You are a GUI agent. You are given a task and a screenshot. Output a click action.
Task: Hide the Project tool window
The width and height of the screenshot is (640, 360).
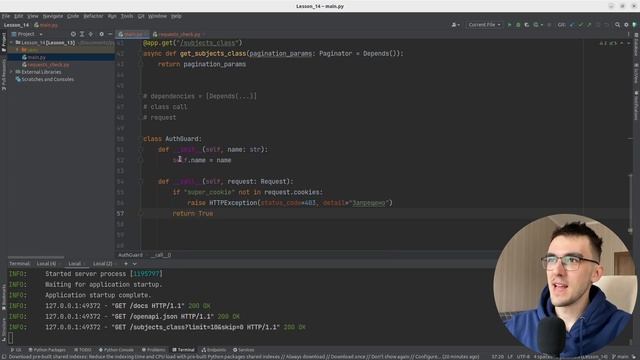[110, 34]
